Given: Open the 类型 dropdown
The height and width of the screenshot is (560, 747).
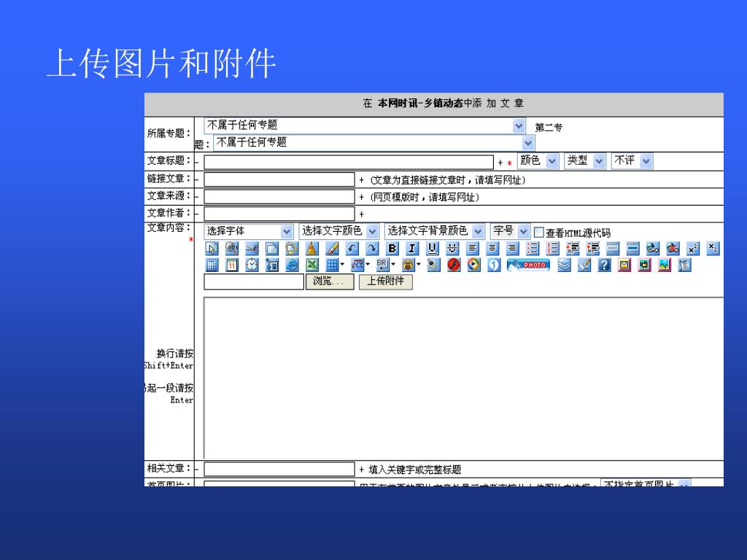Looking at the screenshot, I should point(585,161).
